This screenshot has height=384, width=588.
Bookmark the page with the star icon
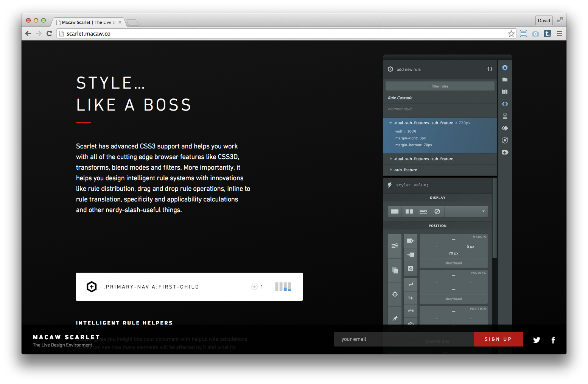pyautogui.click(x=511, y=34)
